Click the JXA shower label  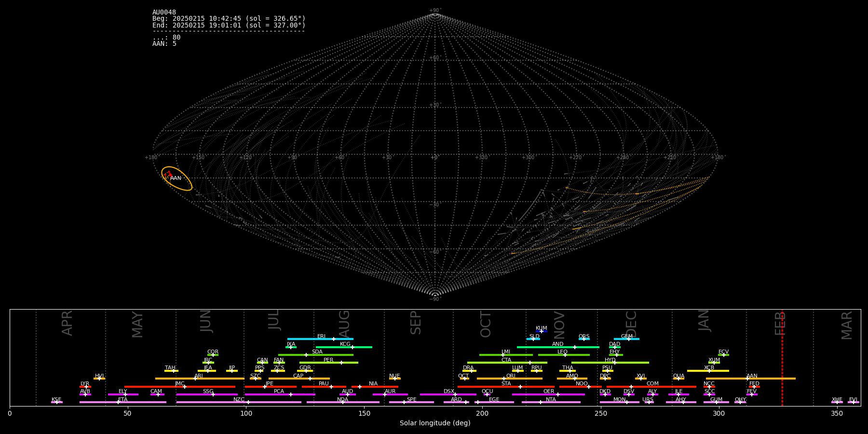coord(291,344)
